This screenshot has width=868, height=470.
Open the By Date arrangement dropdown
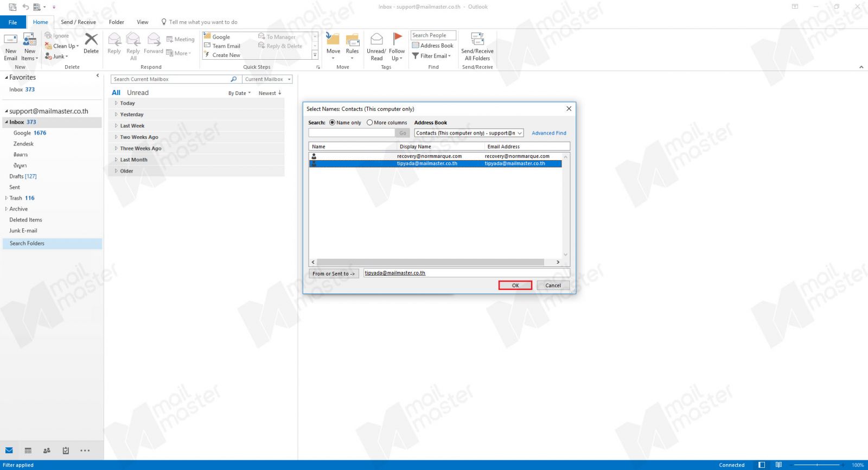pyautogui.click(x=239, y=93)
